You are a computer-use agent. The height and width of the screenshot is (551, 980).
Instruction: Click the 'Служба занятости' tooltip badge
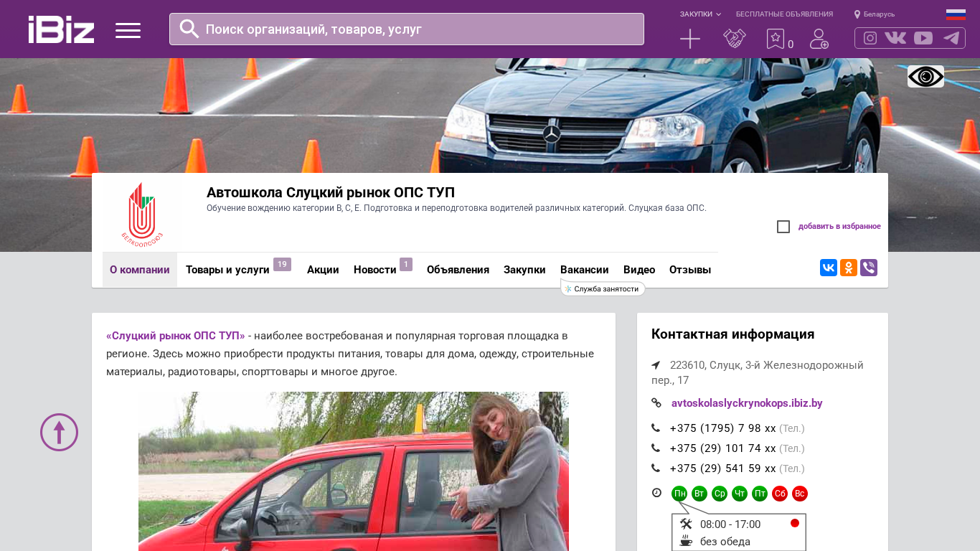click(x=603, y=289)
